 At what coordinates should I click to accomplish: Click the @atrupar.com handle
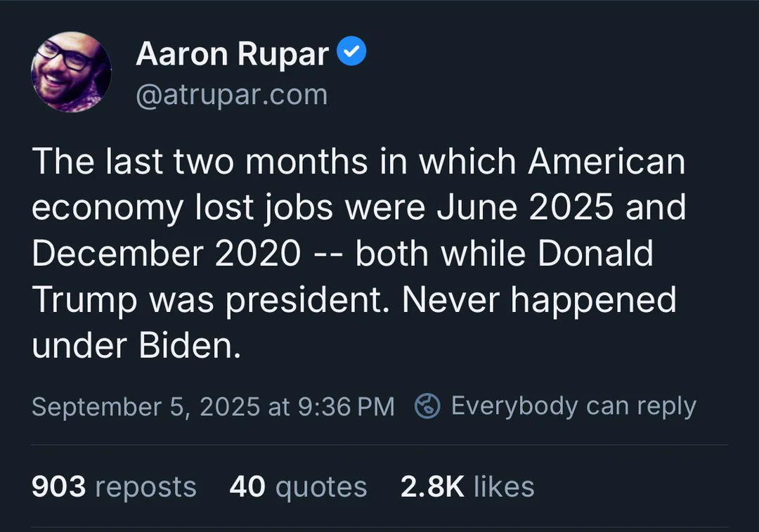[x=231, y=95]
